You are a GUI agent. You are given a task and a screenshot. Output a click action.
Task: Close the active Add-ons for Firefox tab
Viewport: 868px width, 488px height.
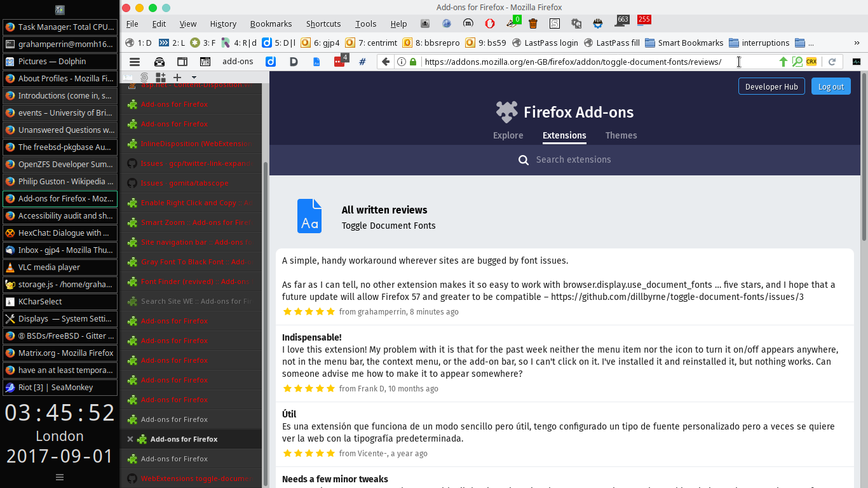[130, 439]
